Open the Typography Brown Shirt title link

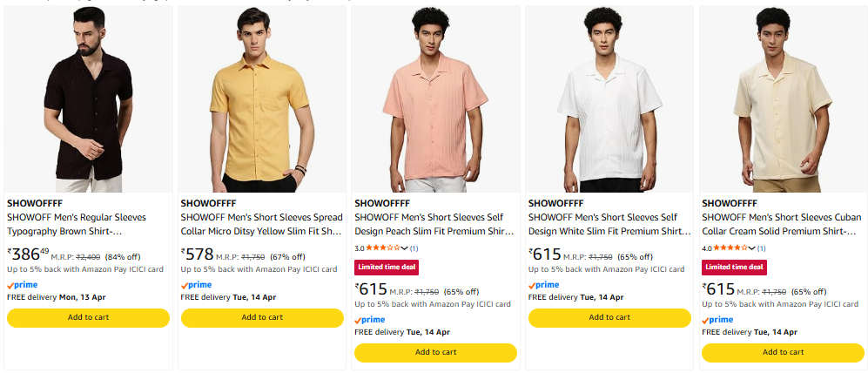pos(77,224)
